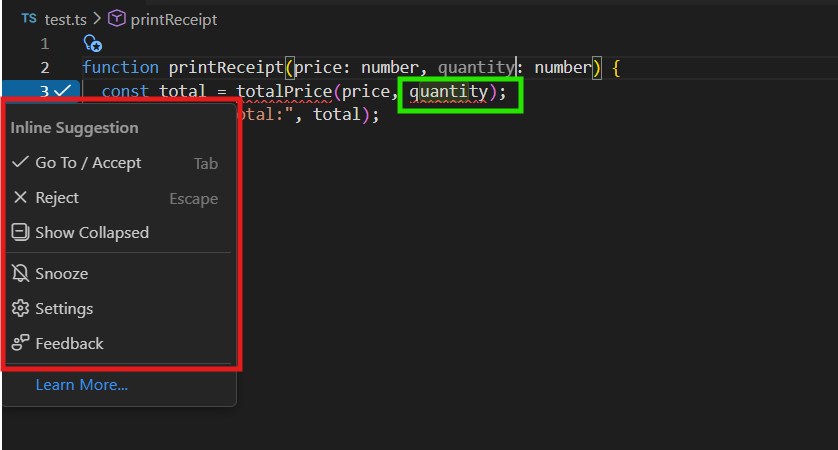Click the X icon to reject the suggestion
Screen dimensions: 838x450
tap(20, 198)
